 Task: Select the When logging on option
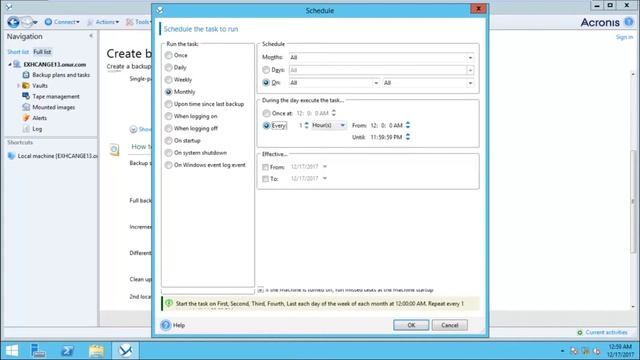[x=169, y=116]
